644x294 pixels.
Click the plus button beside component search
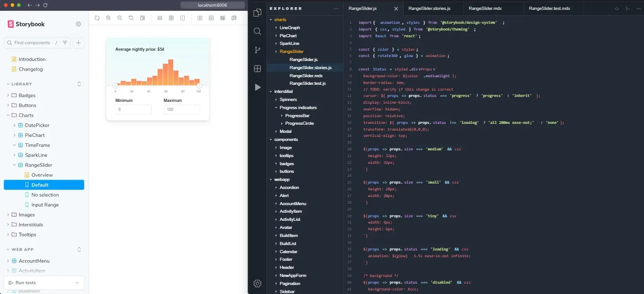click(78, 43)
